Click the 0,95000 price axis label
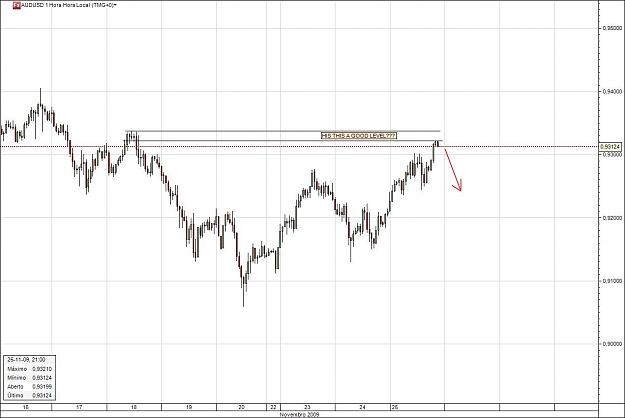This screenshot has height=418, width=625. point(611,28)
